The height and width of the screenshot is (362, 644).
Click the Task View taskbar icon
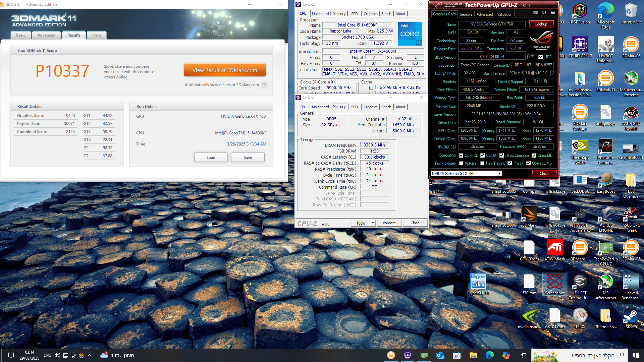click(x=523, y=355)
